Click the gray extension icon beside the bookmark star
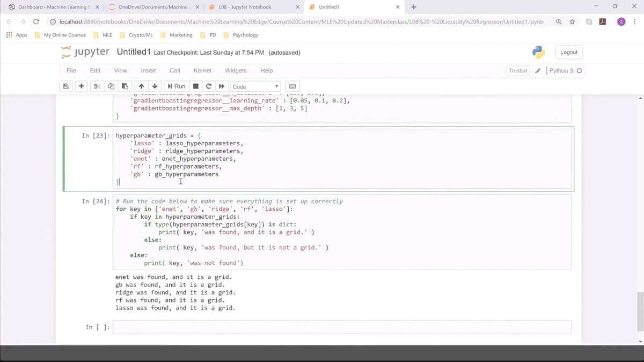This screenshot has height=362, width=644. coord(589,21)
